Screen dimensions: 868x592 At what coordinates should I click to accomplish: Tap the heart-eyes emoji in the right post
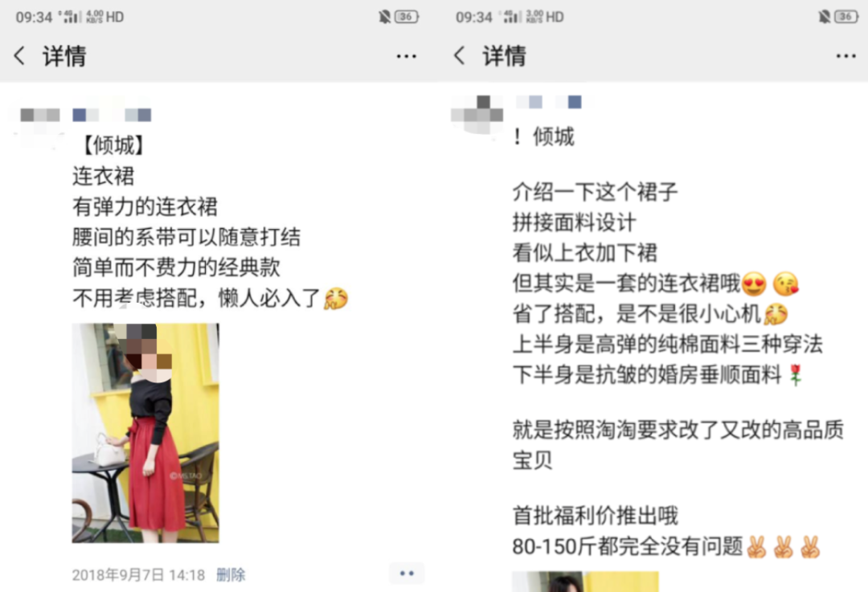point(754,284)
